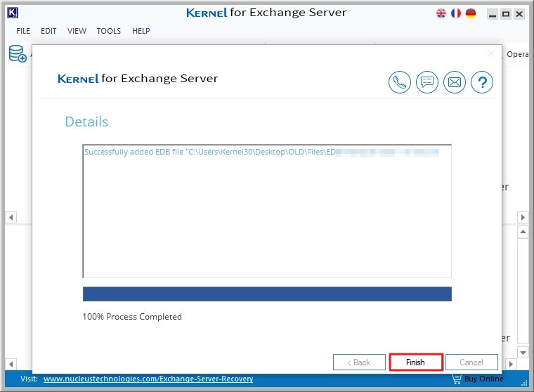Image resolution: width=534 pixels, height=392 pixels.
Task: Click the '100% Process Completed' status text
Action: click(x=132, y=317)
